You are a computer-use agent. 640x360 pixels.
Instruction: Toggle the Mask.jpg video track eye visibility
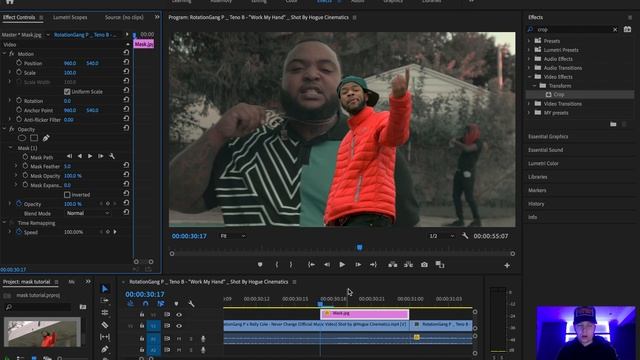coord(179,315)
